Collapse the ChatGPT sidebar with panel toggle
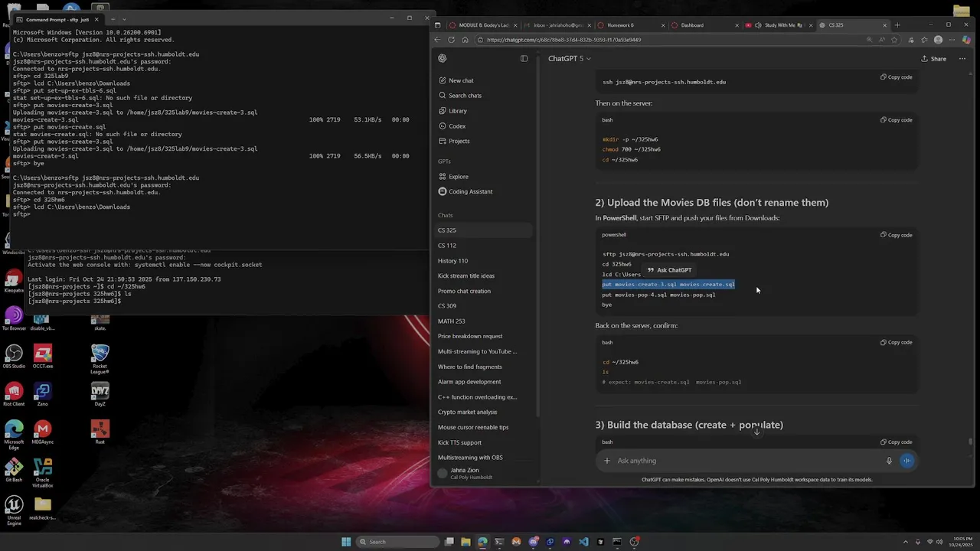 click(x=524, y=58)
